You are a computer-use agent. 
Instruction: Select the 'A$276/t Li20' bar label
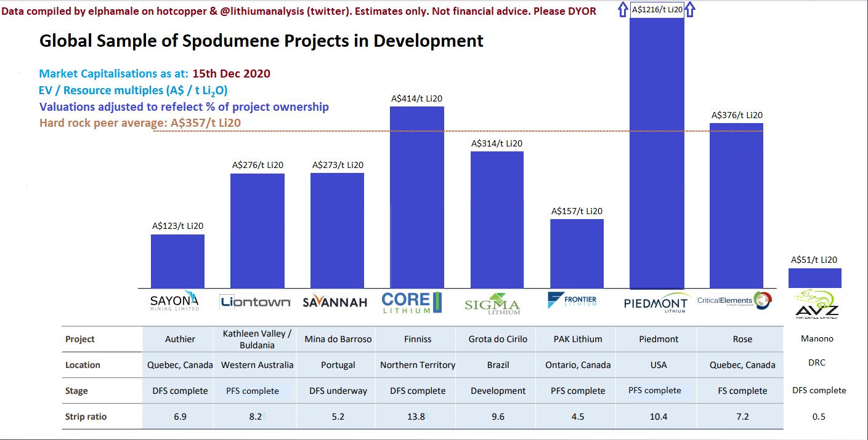point(258,165)
